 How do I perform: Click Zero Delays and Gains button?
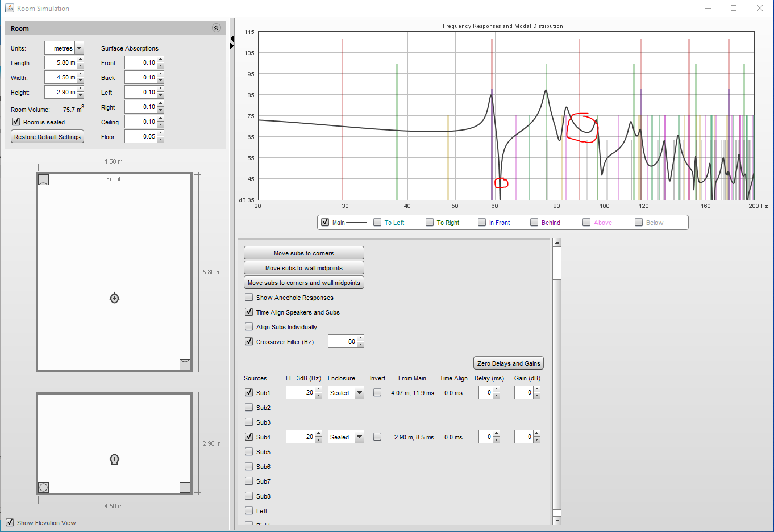pyautogui.click(x=509, y=363)
